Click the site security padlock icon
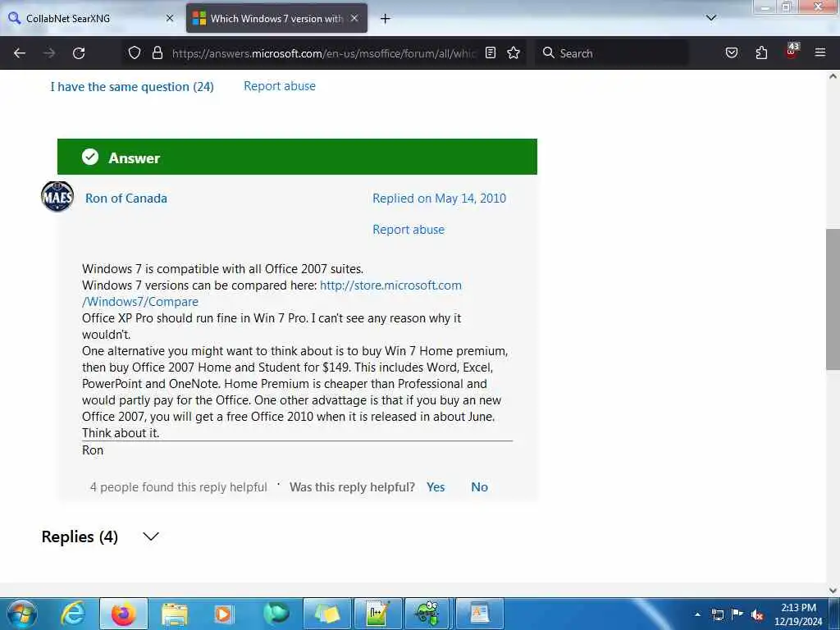Screen dimensions: 840x630 [157, 53]
